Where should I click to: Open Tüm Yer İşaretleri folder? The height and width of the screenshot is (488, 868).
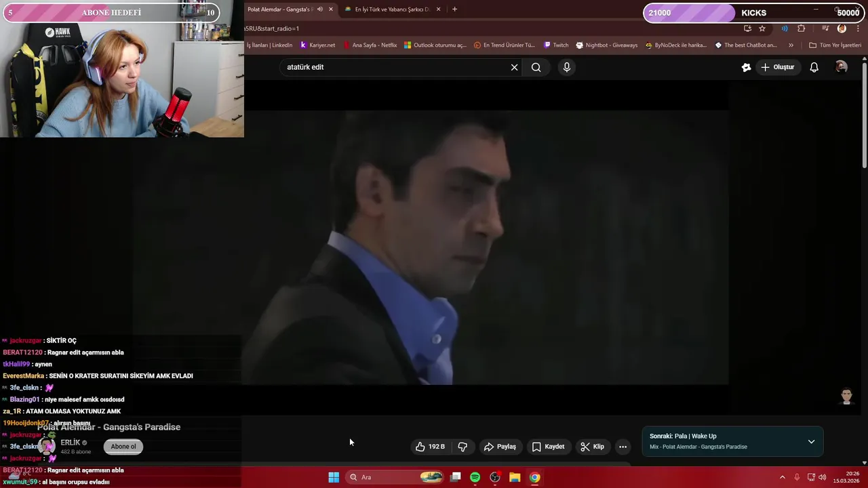coord(835,45)
